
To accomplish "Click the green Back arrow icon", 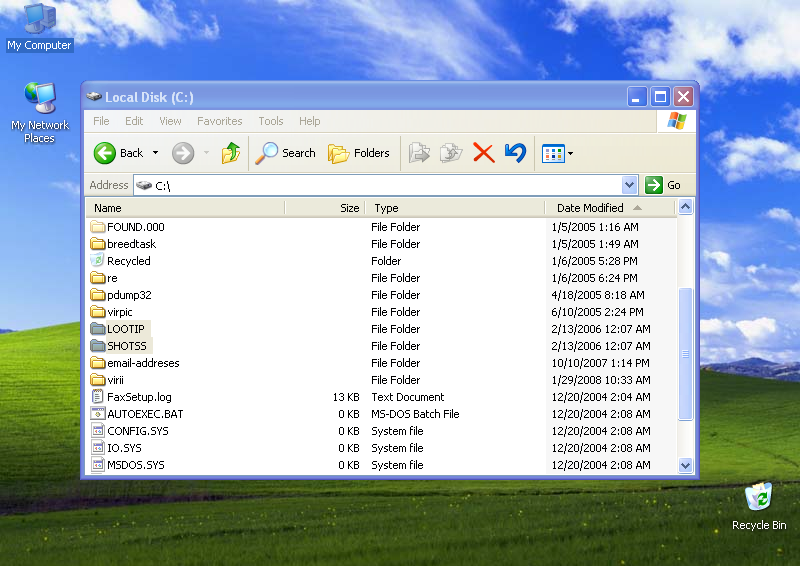I will [105, 153].
